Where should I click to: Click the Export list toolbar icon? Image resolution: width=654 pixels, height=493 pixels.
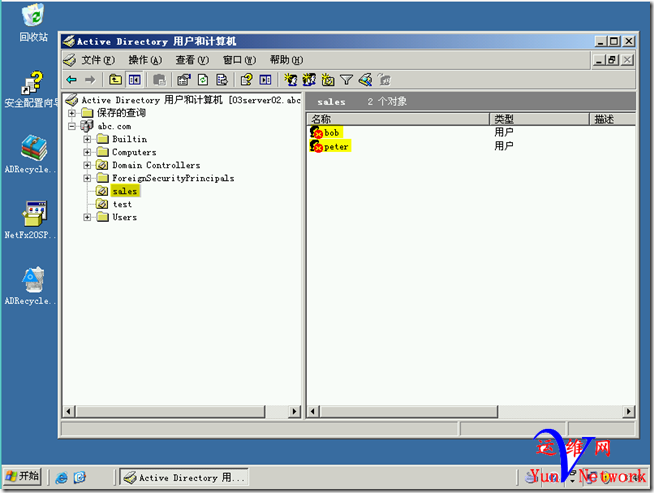(222, 80)
